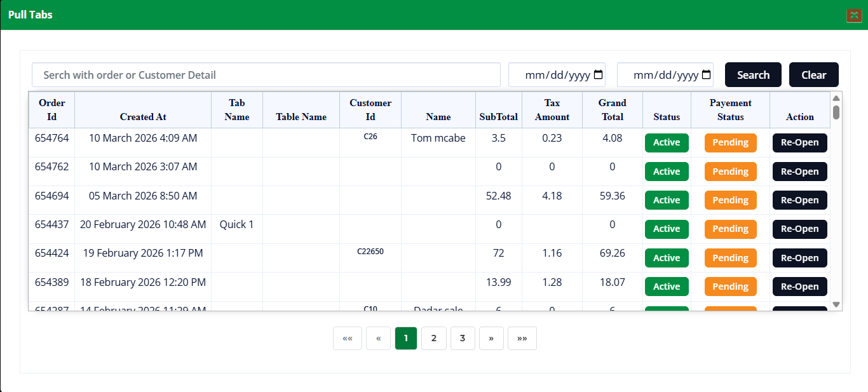This screenshot has width=868, height=392.
Task: Re-Open order 654389
Action: click(x=799, y=287)
